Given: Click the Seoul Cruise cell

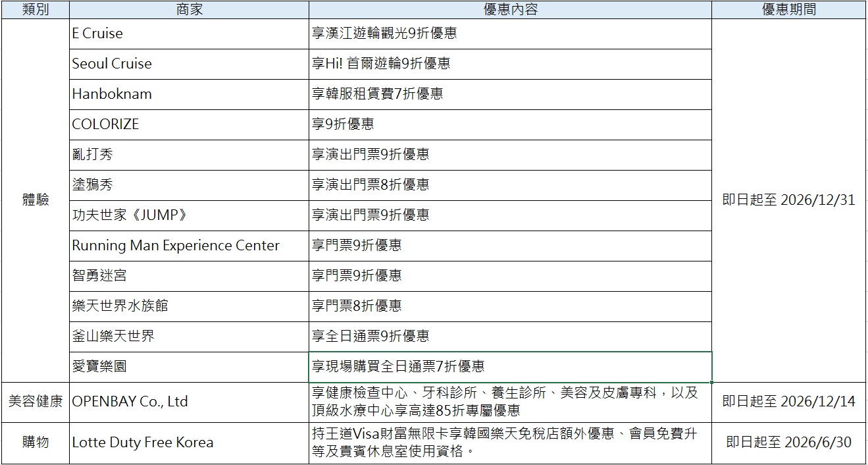Looking at the screenshot, I should pyautogui.click(x=189, y=64).
